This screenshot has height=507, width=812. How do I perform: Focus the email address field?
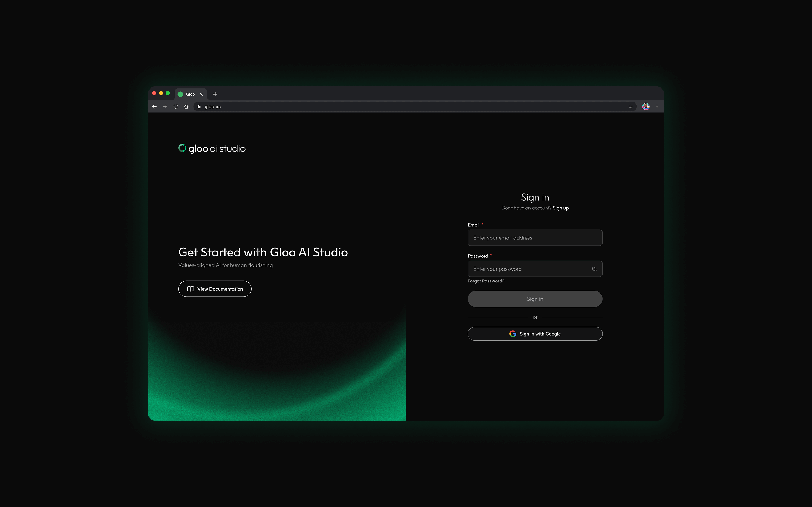(535, 238)
